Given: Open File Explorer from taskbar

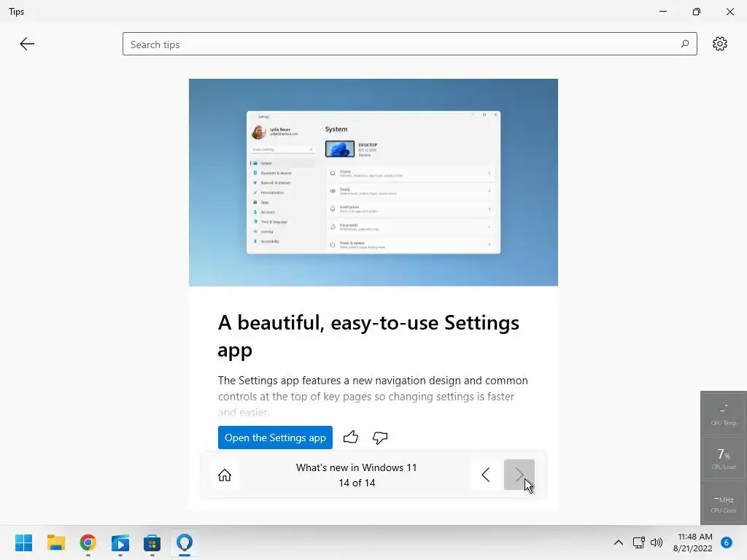Looking at the screenshot, I should coord(55,542).
